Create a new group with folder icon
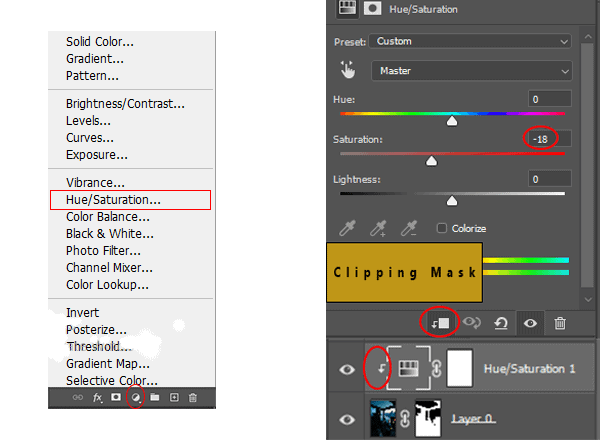The image size is (600, 440). [155, 398]
